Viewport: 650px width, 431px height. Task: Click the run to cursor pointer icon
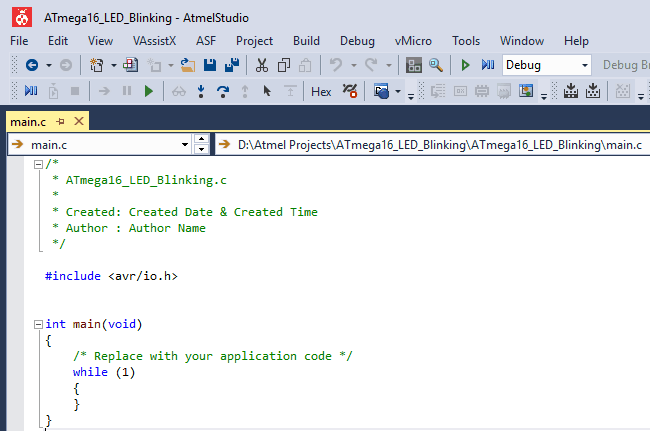click(x=267, y=91)
